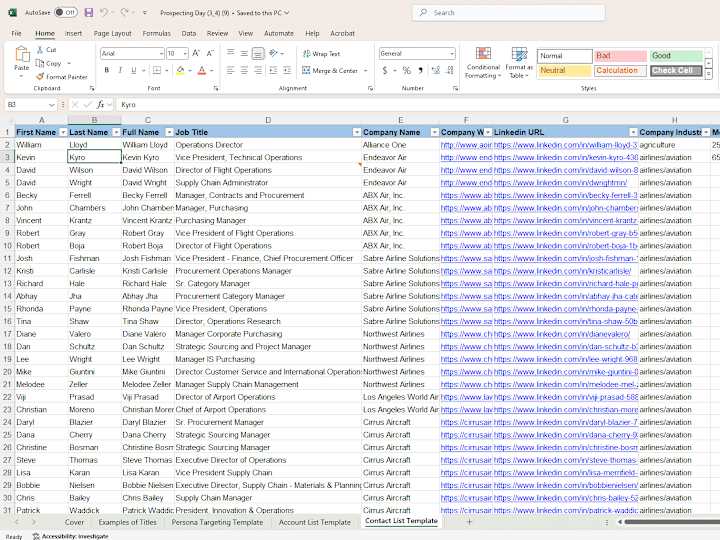
Task: Decrease font size with smaller A
Action: click(210, 53)
